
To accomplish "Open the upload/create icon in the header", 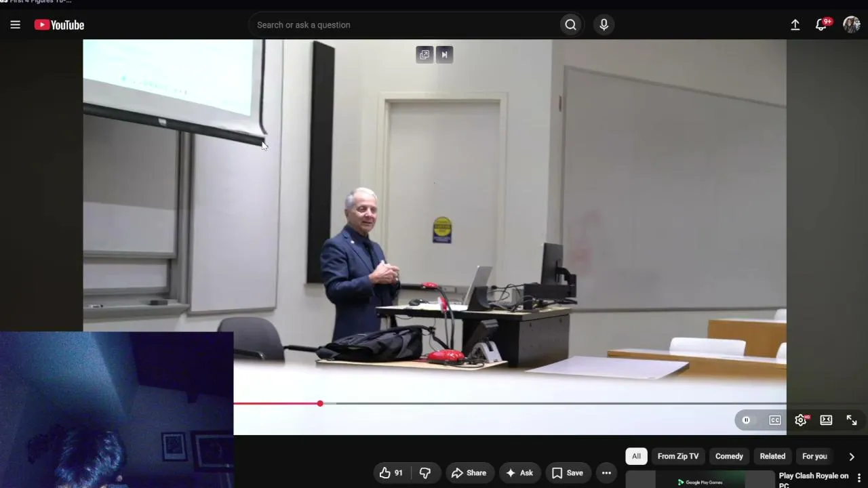I will [795, 25].
